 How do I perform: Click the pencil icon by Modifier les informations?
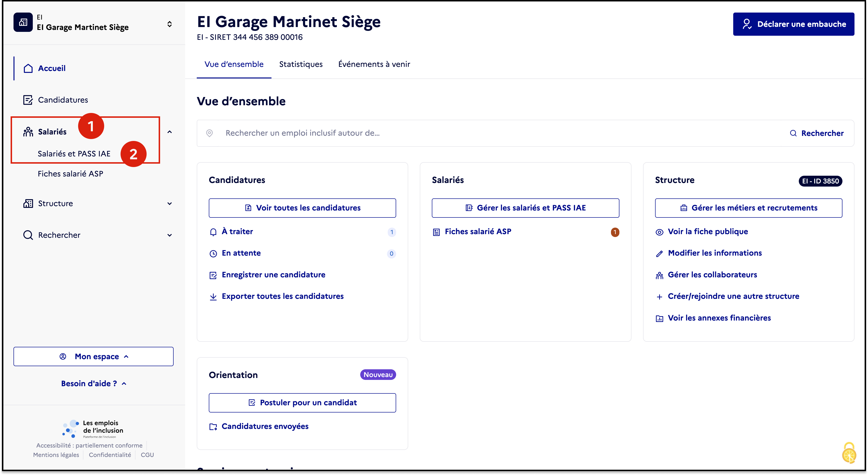[x=659, y=254]
